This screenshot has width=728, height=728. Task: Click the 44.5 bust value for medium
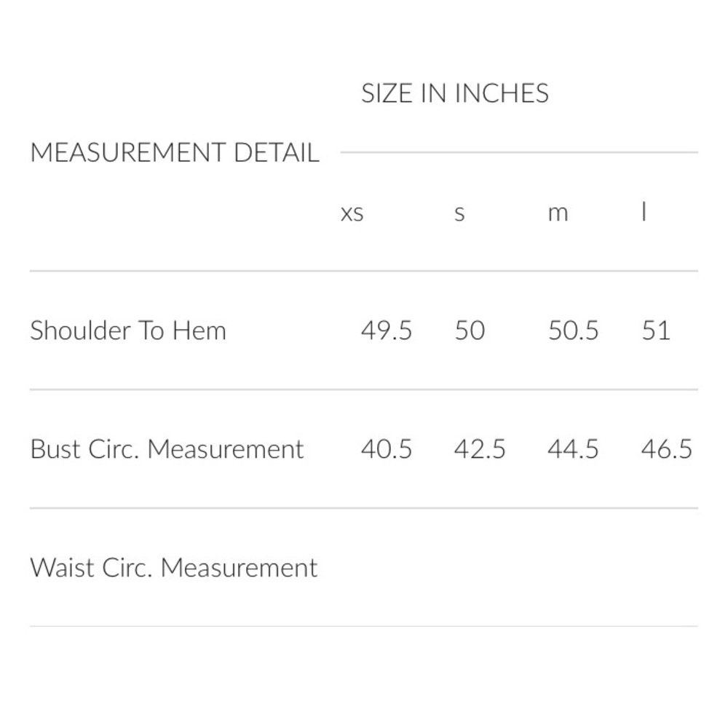[573, 449]
